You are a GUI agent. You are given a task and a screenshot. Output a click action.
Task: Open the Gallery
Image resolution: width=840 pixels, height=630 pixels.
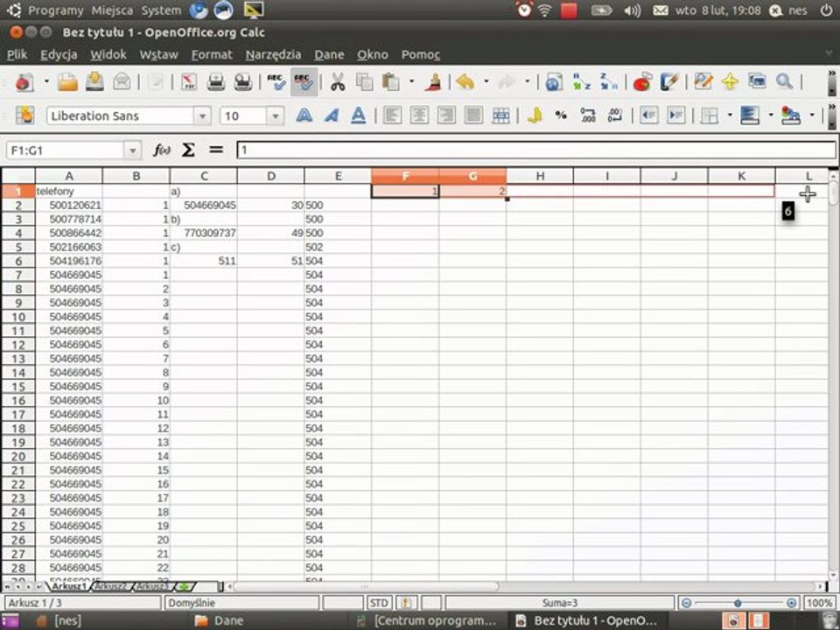pos(757,82)
